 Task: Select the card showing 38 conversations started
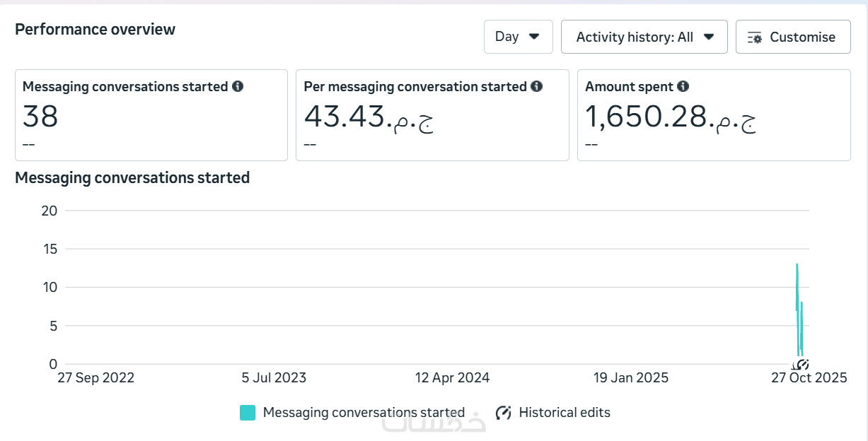tap(151, 115)
